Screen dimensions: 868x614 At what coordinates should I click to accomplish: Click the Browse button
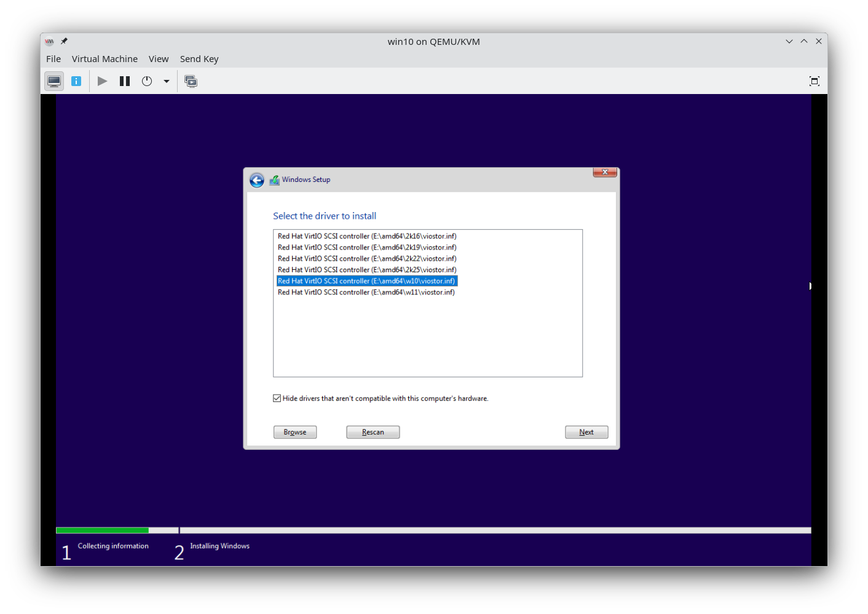tap(295, 432)
